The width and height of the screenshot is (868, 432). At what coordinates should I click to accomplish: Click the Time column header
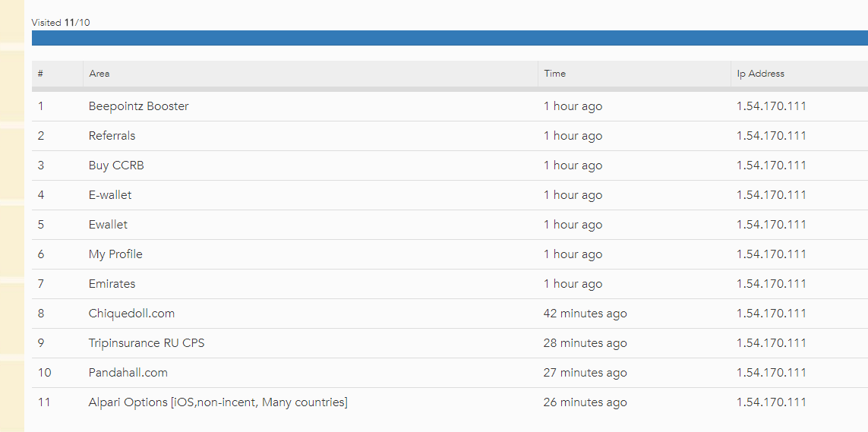pyautogui.click(x=554, y=74)
